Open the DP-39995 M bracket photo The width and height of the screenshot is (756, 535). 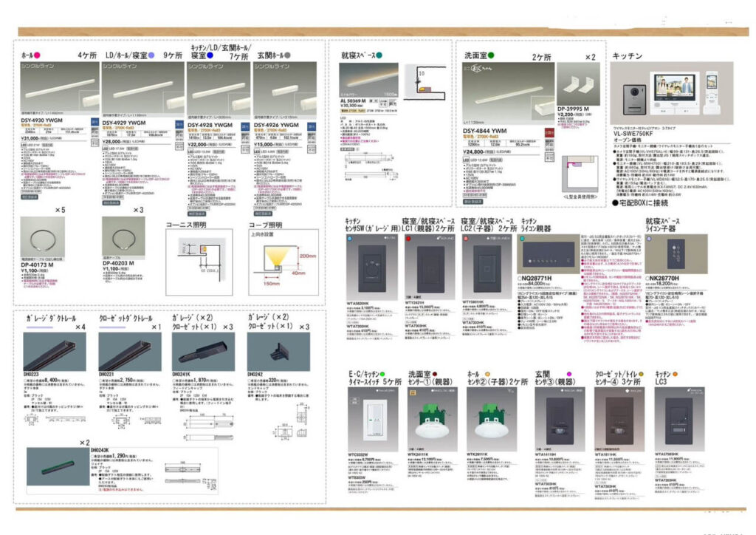pos(578,84)
